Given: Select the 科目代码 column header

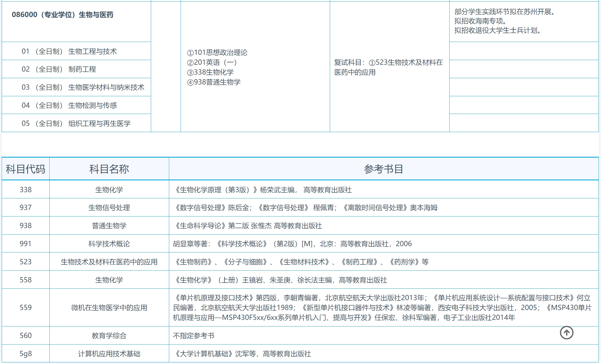Looking at the screenshot, I should [x=25, y=169].
